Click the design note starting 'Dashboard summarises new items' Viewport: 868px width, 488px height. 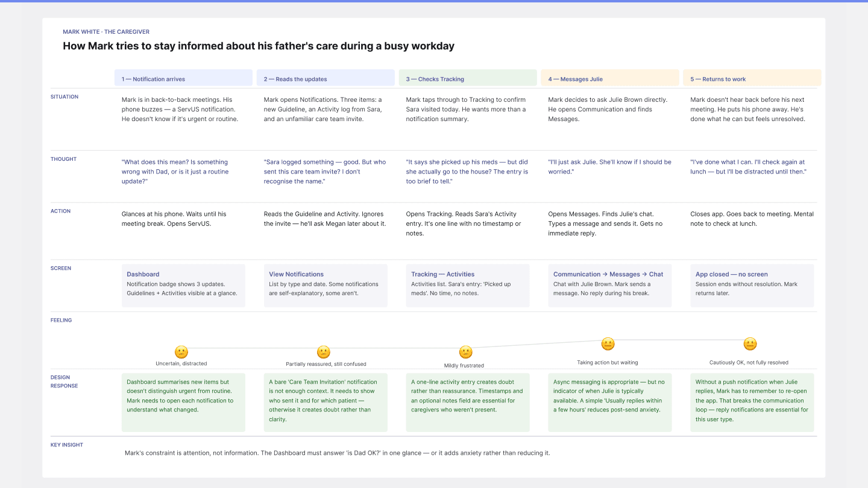[x=183, y=402]
